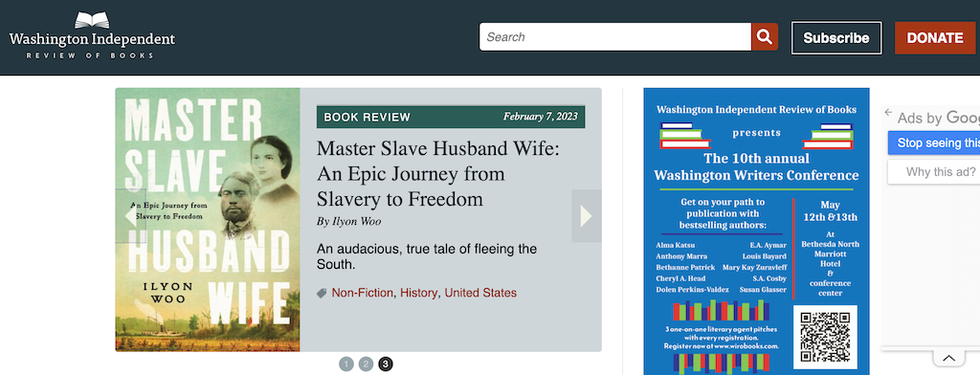Click the QR code on conference ad
This screenshot has height=375, width=980.
click(x=825, y=337)
